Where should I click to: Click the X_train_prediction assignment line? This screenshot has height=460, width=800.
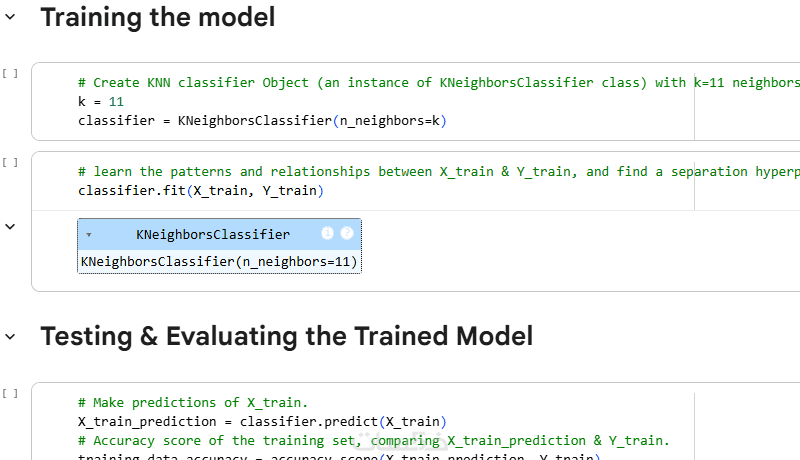pyautogui.click(x=262, y=421)
